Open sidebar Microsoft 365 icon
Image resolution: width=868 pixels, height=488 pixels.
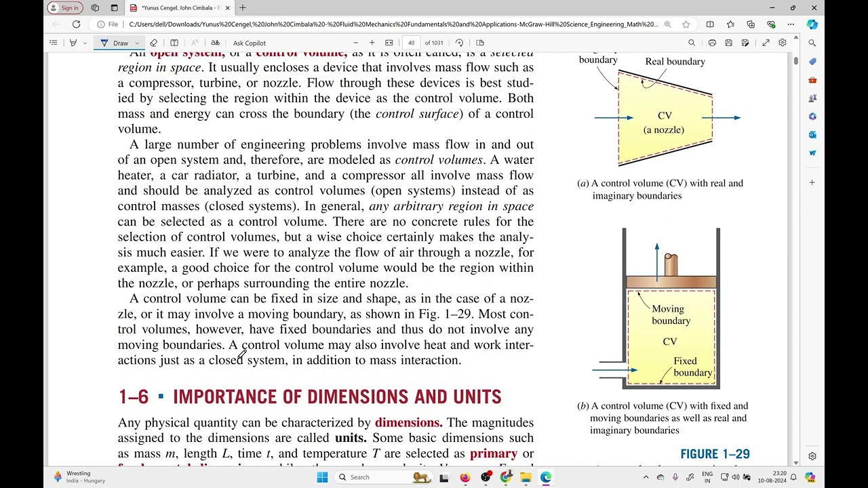[x=812, y=117]
